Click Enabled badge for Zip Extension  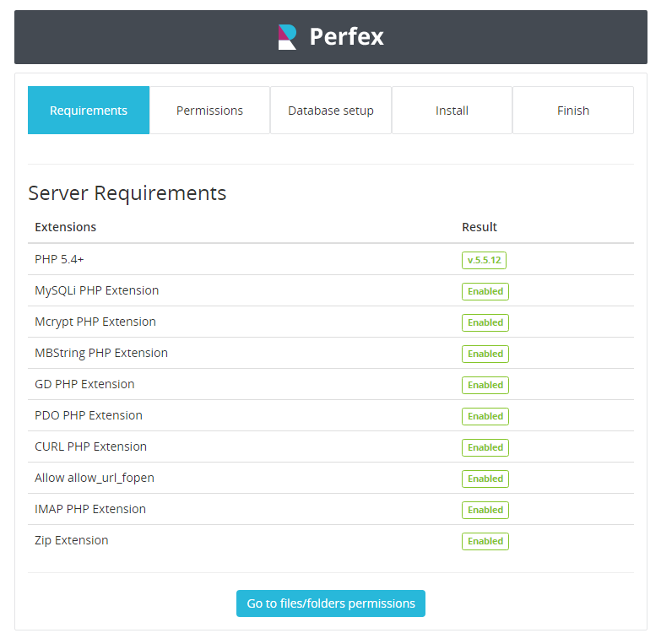(x=485, y=541)
